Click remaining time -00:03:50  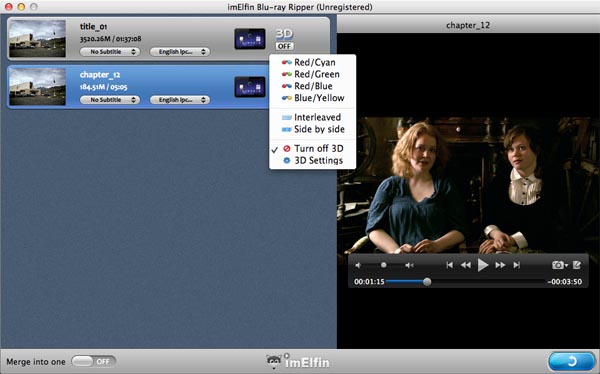pos(564,282)
